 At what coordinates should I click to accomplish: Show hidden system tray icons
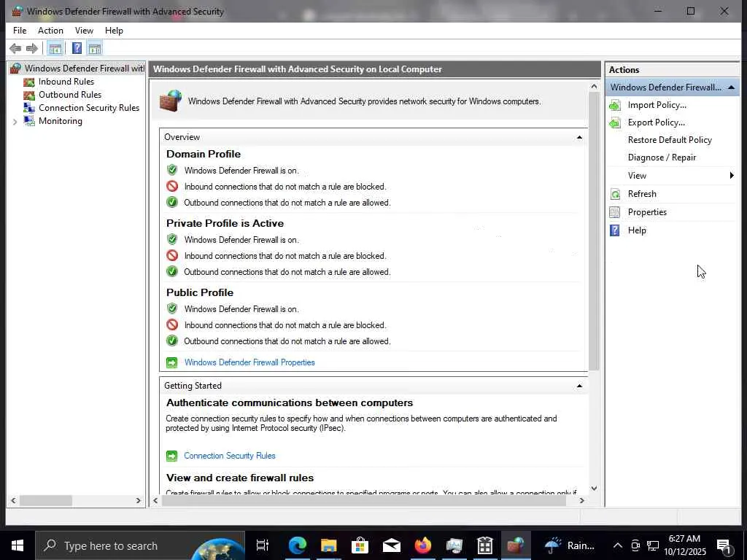(x=617, y=545)
